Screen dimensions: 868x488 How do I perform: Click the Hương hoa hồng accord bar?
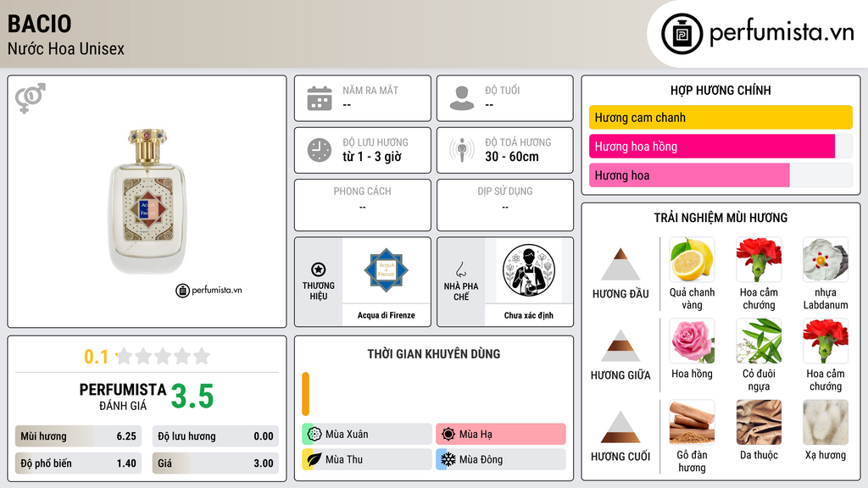pyautogui.click(x=721, y=147)
